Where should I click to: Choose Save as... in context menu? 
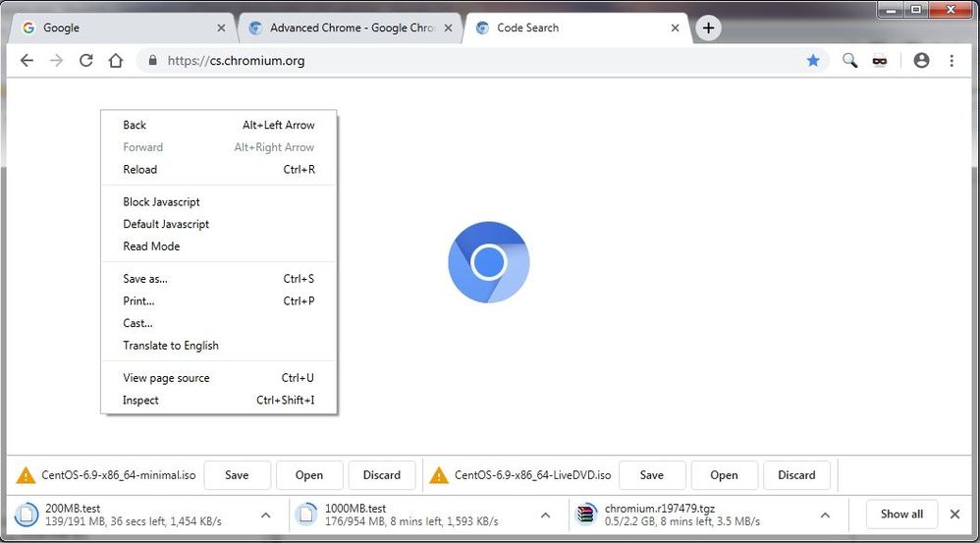click(219, 279)
